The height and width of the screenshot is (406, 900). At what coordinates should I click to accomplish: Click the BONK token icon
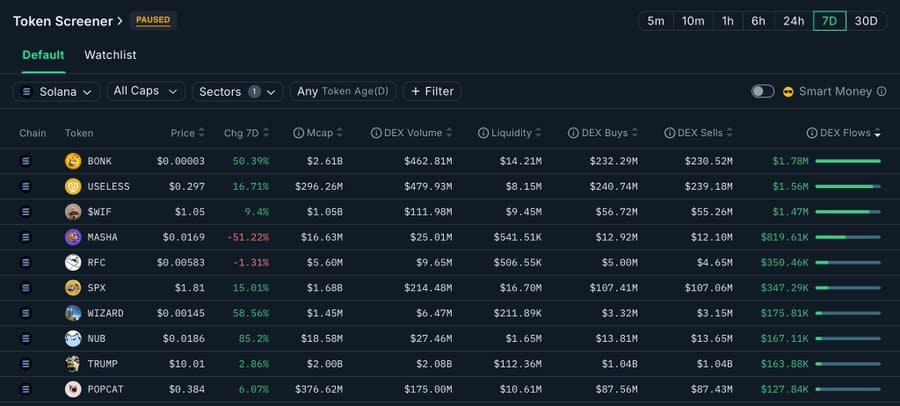[73, 161]
